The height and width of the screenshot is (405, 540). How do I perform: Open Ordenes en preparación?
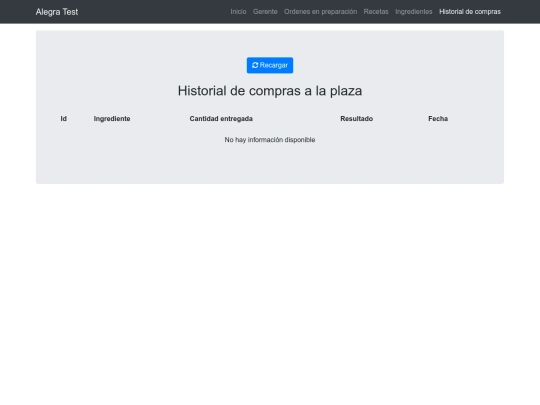(x=320, y=12)
